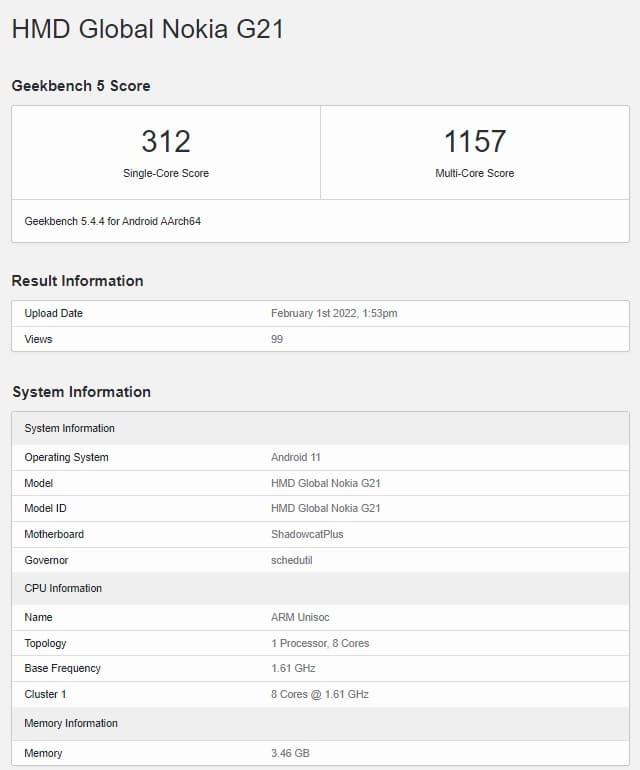Select the 1157 multi-core score value

click(x=474, y=141)
